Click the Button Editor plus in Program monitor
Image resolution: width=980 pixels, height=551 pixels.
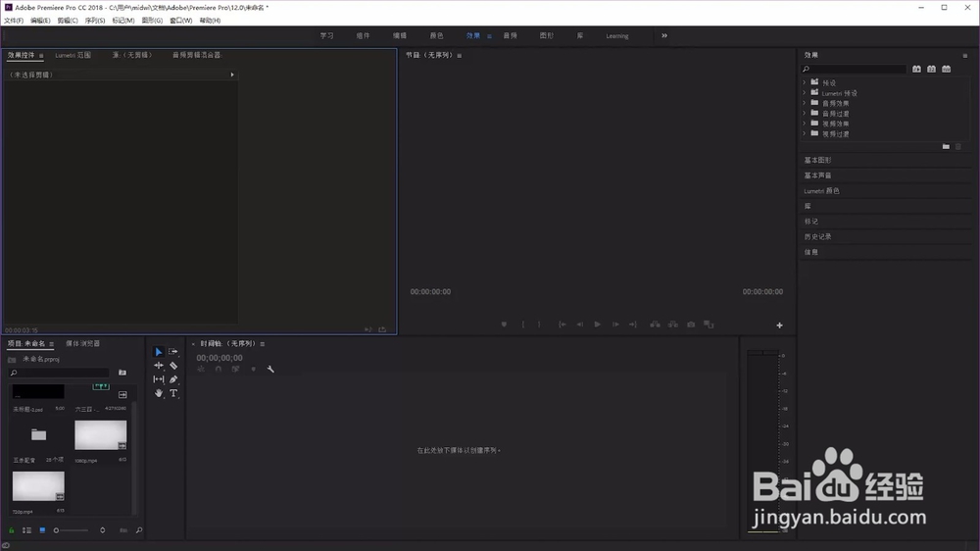point(779,326)
